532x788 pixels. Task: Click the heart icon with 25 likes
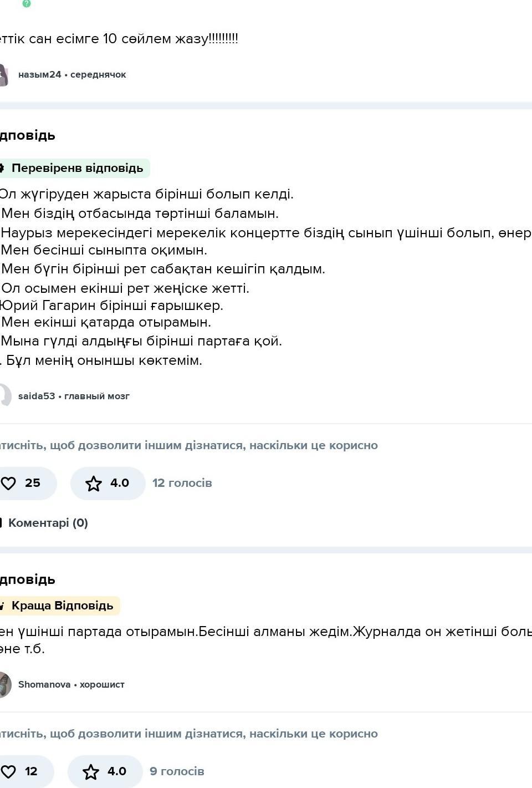point(8,483)
